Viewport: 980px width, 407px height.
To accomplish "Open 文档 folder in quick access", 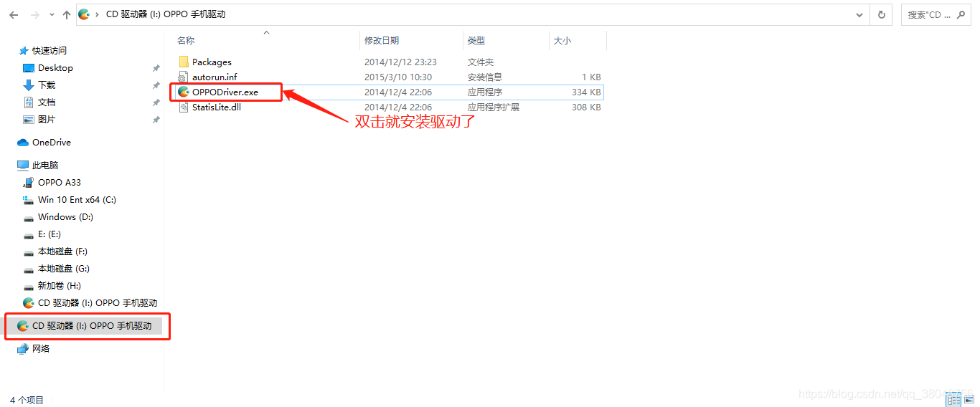I will coord(47,102).
